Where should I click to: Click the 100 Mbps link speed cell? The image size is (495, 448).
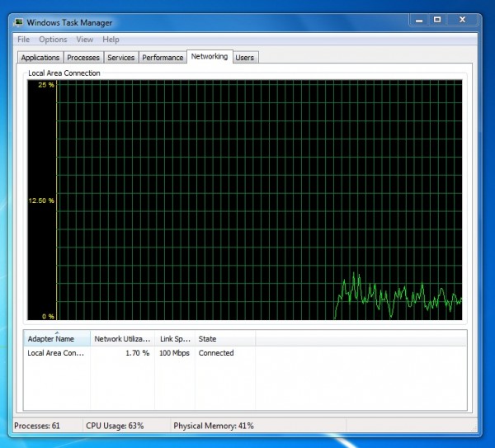tap(174, 353)
